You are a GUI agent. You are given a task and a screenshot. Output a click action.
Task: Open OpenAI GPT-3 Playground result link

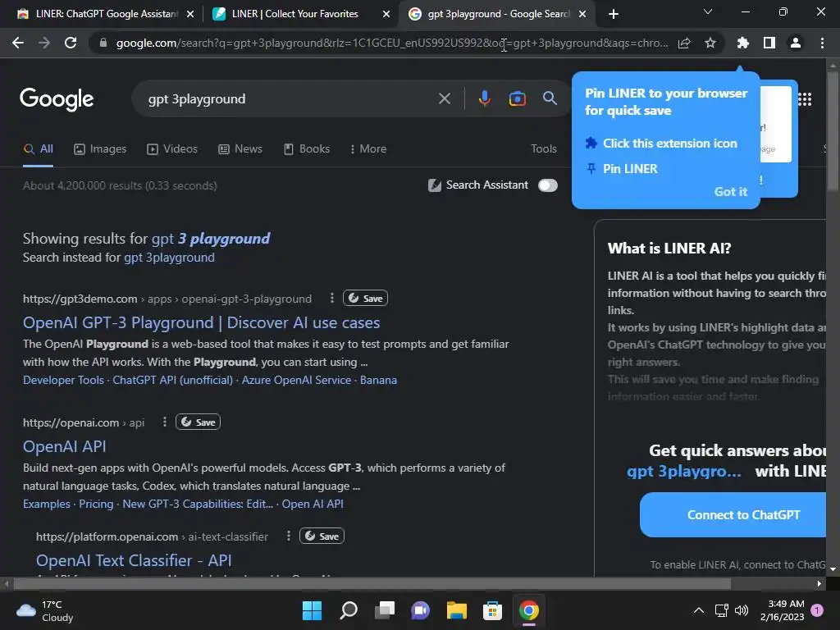coord(202,322)
